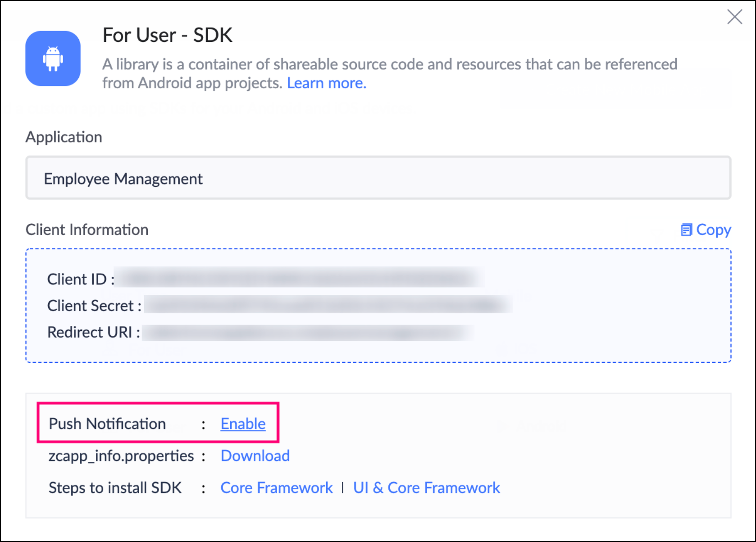This screenshot has height=542, width=756.
Task: Download the zcapp_info.properties file
Action: (255, 456)
